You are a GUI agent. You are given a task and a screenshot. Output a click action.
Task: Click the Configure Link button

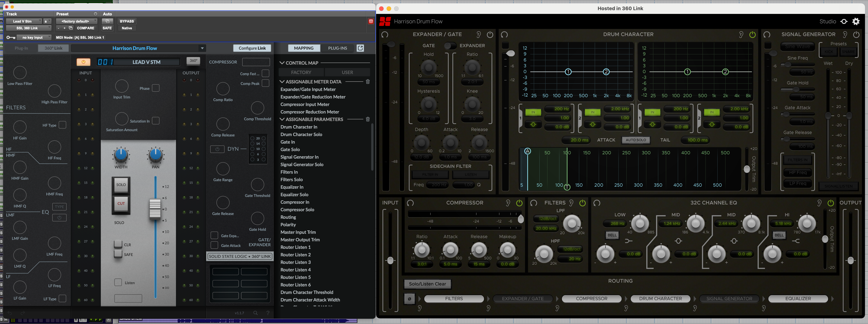coord(252,48)
